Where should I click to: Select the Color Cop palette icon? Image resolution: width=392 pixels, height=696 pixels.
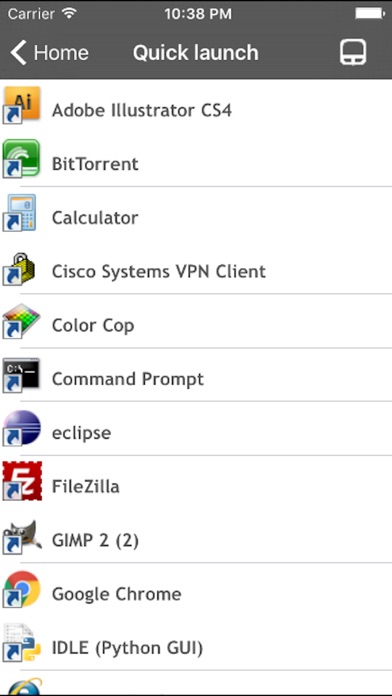[22, 320]
